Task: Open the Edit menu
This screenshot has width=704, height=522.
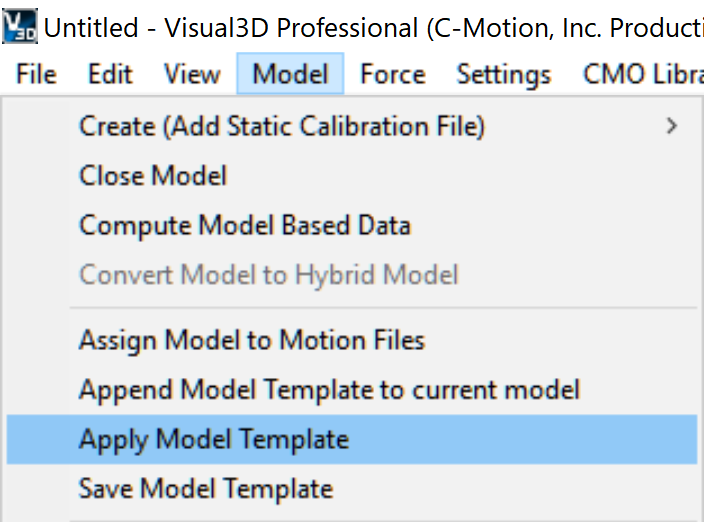Action: [x=110, y=74]
